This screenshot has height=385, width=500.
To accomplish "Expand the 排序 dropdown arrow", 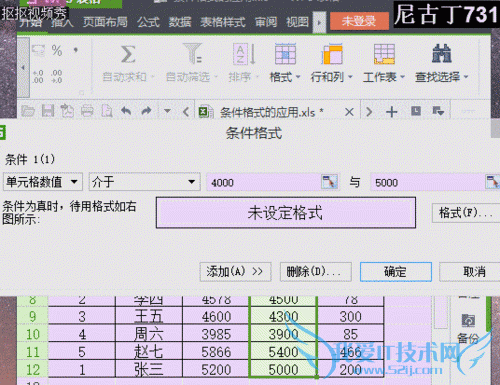I will coord(257,77).
